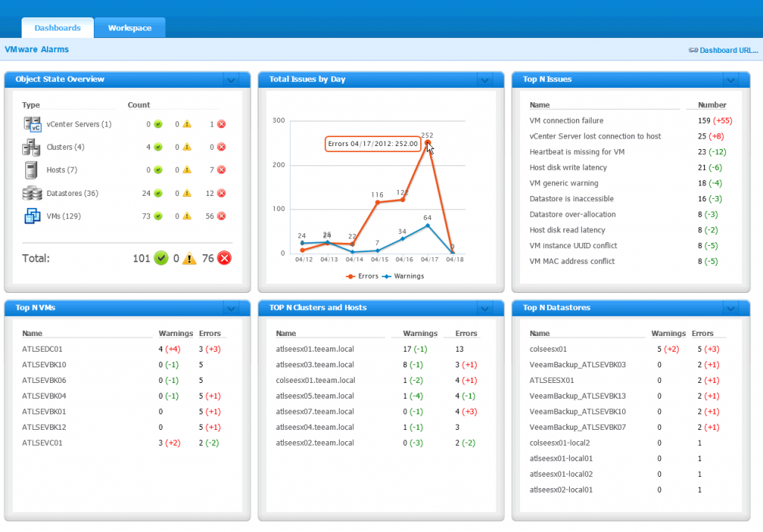Click Warnings column header in Top N VMs
The width and height of the screenshot is (763, 532).
176,333
